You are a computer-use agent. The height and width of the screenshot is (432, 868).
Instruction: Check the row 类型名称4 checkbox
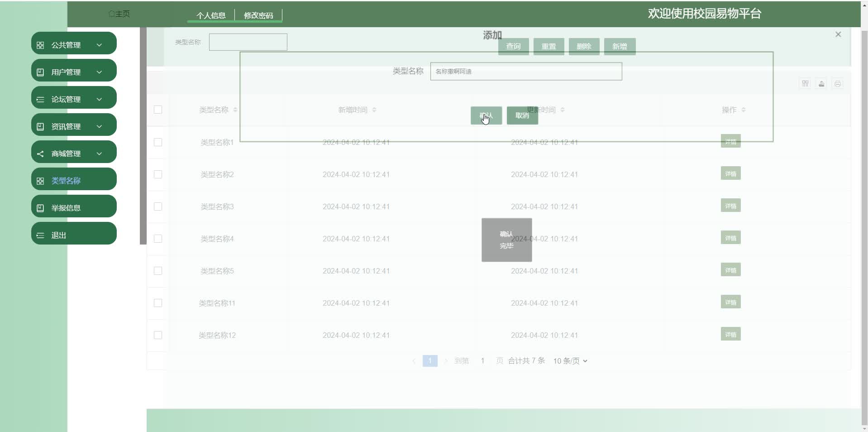(x=158, y=239)
